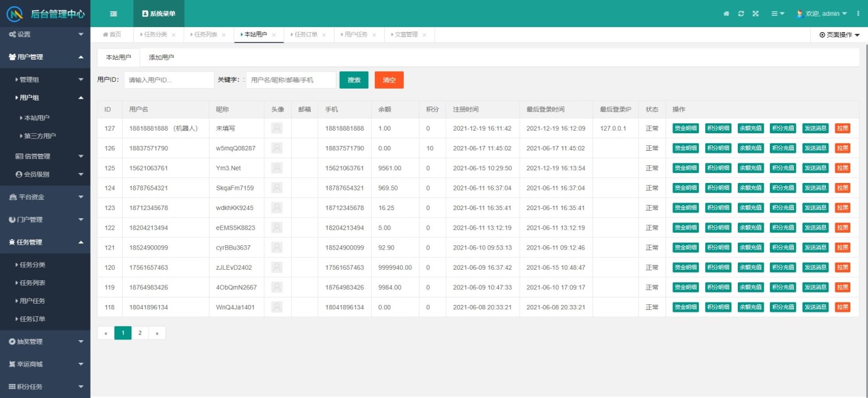This screenshot has height=398, width=868.
Task: Open 任务分类 in the sidebar
Action: pos(33,265)
